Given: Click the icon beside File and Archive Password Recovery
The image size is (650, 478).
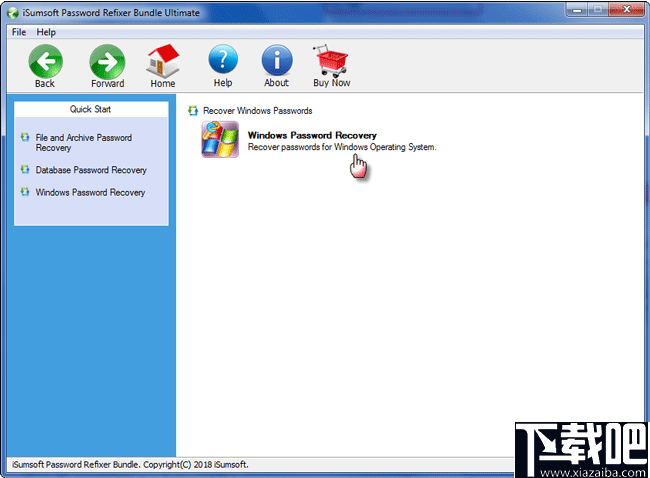Looking at the screenshot, I should click(x=25, y=137).
